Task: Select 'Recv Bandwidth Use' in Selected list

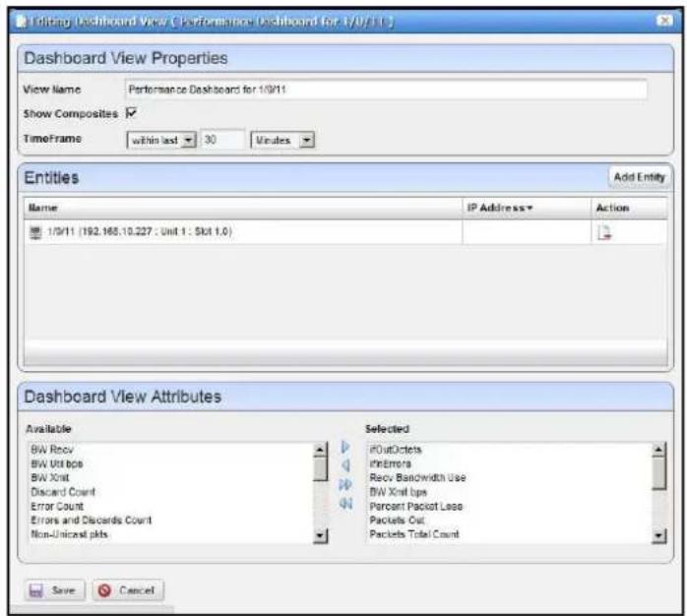Action: (x=417, y=477)
